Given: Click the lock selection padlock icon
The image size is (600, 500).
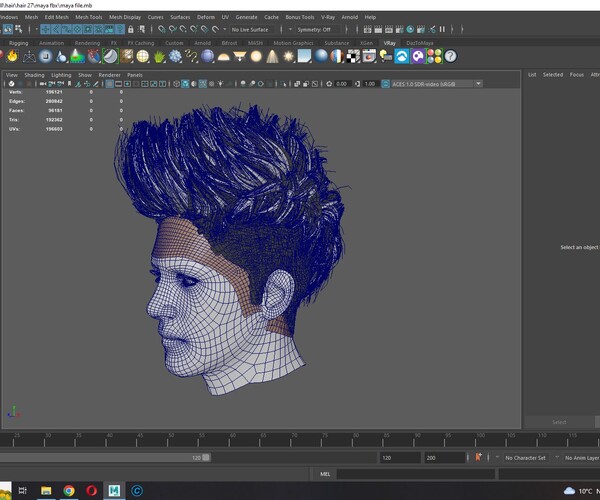Looking at the screenshot, I should 130,29.
